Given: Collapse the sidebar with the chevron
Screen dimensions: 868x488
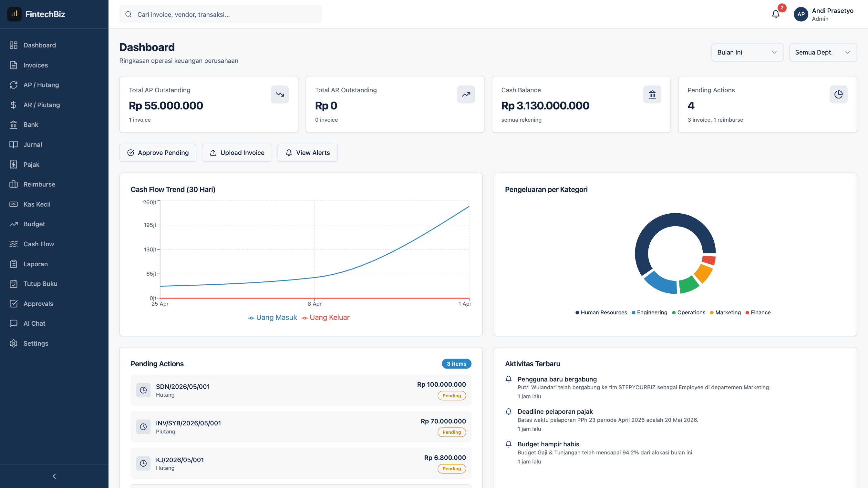Looking at the screenshot, I should coord(54,476).
